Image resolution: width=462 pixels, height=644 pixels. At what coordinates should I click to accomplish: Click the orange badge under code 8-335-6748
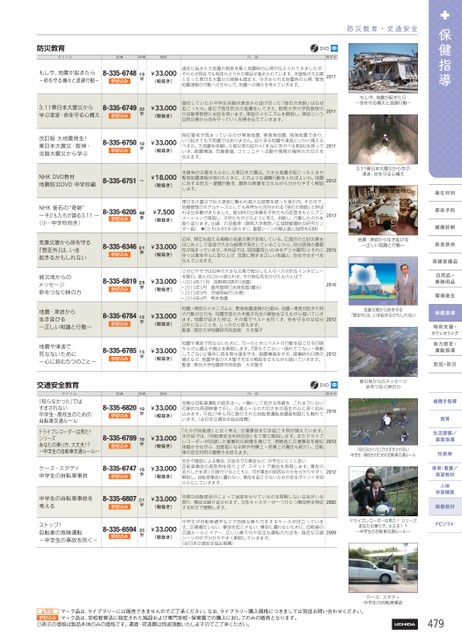tap(119, 81)
